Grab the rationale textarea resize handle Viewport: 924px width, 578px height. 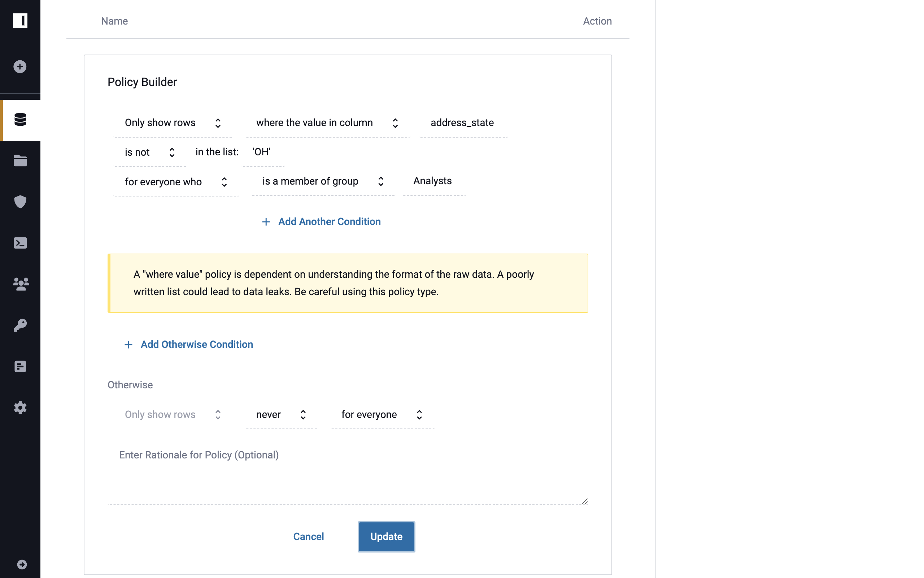585,501
